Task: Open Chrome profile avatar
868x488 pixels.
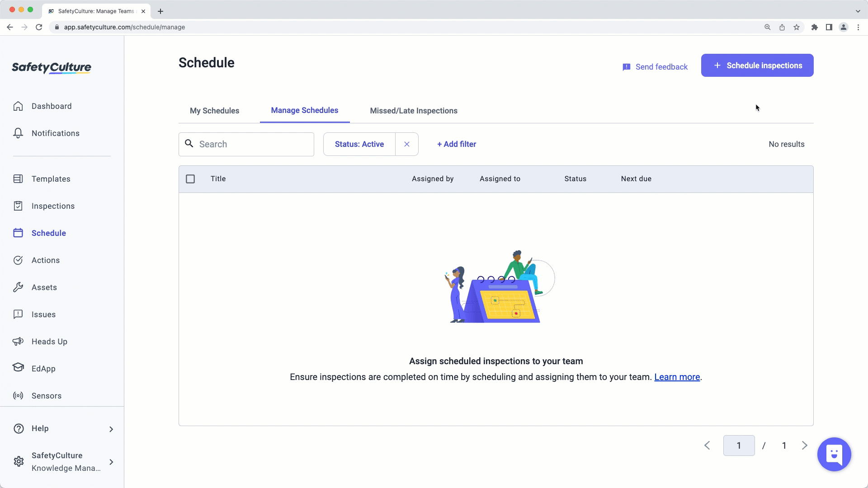Action: (x=844, y=27)
